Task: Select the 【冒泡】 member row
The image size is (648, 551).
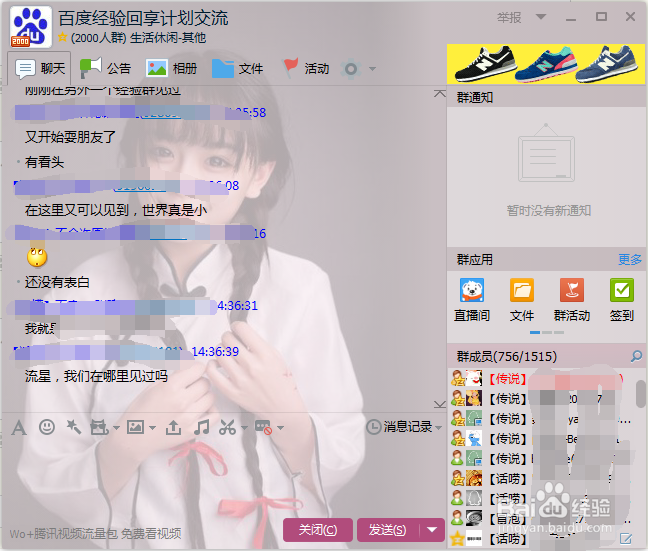Action: [x=543, y=518]
